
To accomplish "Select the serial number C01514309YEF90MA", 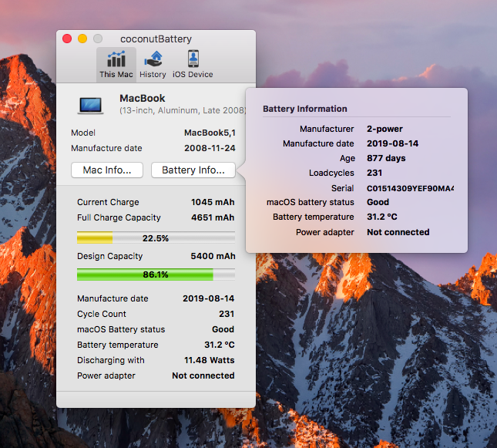I will 410,188.
